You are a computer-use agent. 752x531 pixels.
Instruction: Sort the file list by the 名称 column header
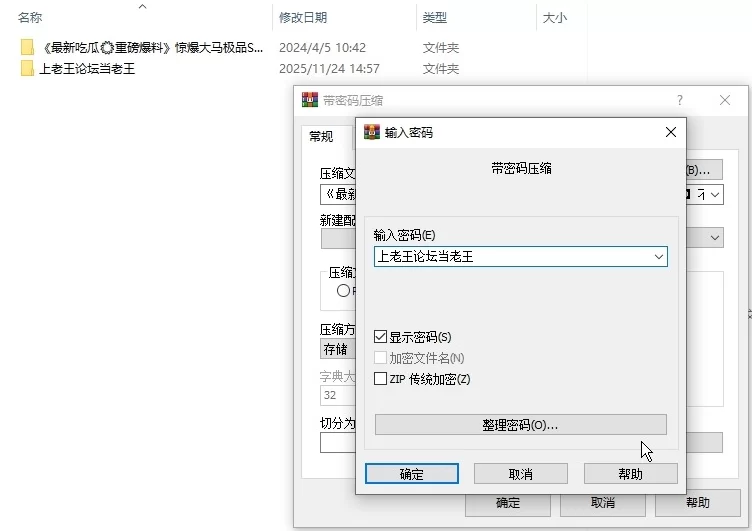coord(30,18)
